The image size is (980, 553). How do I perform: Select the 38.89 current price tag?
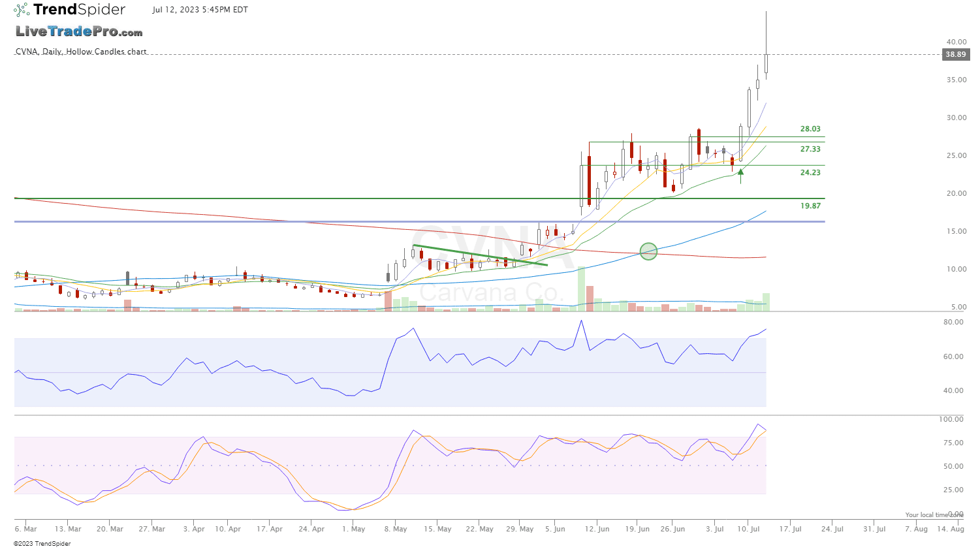tap(955, 55)
